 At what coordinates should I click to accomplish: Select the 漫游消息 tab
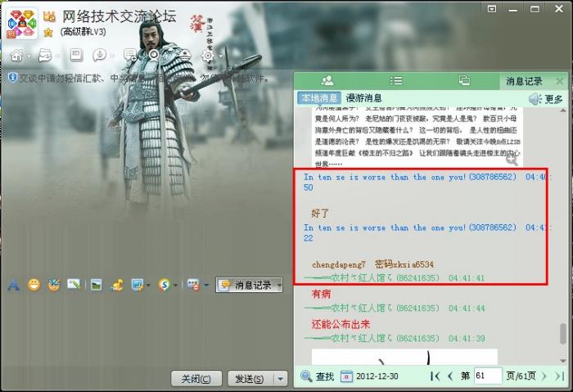[x=363, y=98]
